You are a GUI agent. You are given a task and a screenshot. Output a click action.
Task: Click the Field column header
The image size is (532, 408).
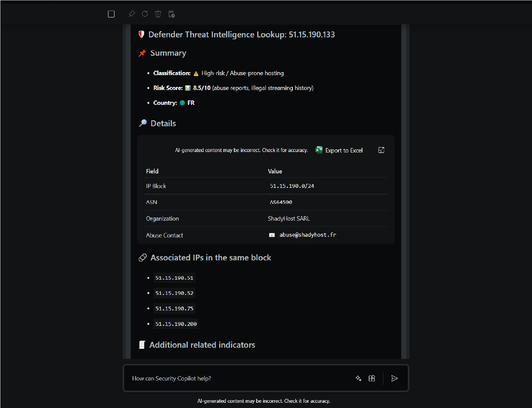click(152, 171)
